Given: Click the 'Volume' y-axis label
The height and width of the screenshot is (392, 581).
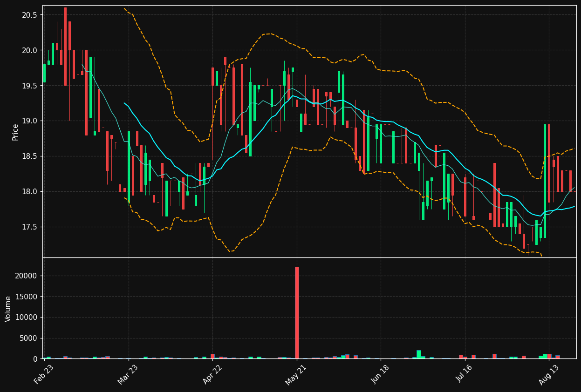Looking at the screenshot, I should tap(8, 309).
